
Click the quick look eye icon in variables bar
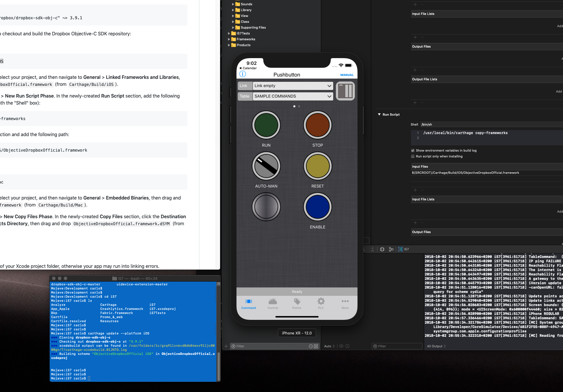(341, 346)
